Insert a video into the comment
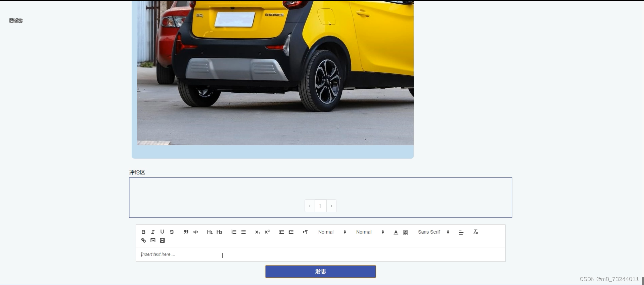 click(x=162, y=240)
